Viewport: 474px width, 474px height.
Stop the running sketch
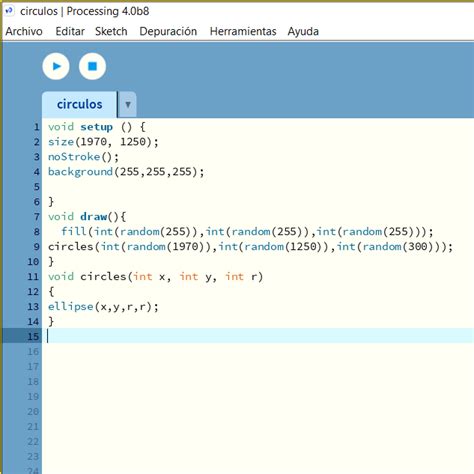[x=92, y=66]
